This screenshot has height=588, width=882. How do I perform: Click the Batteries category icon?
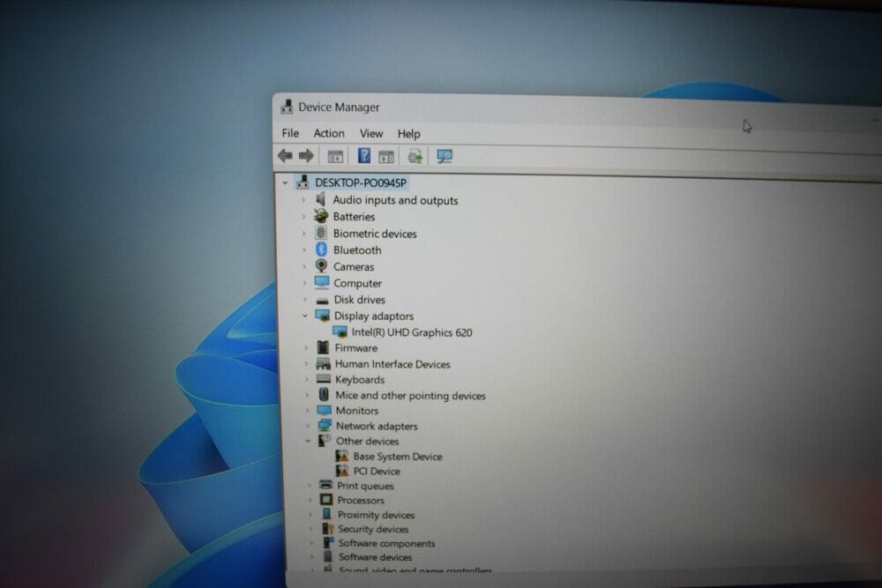click(321, 216)
